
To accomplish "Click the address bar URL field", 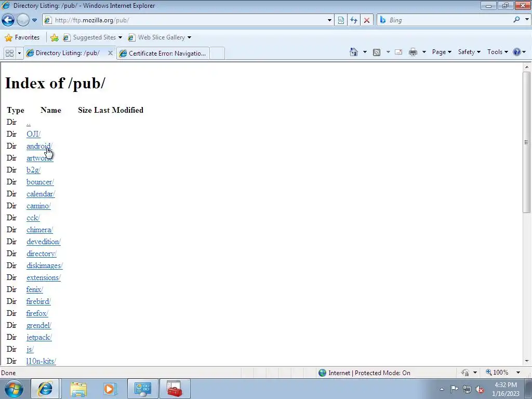I will [x=185, y=20].
